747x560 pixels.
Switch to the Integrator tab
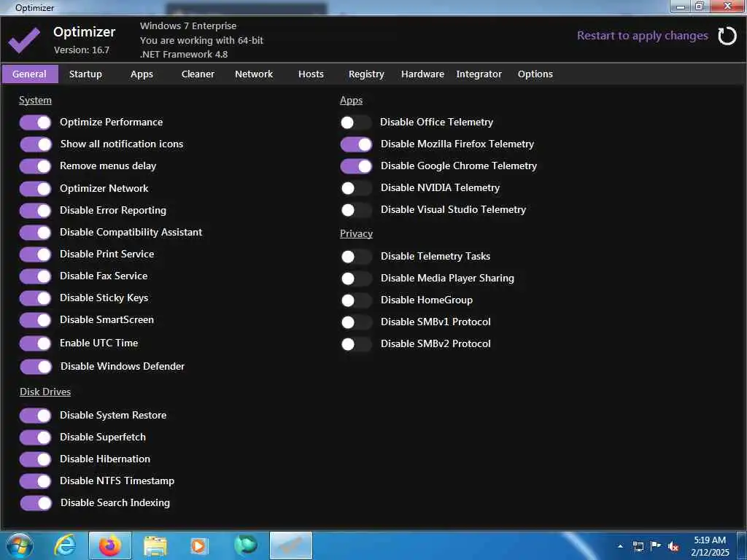pyautogui.click(x=479, y=74)
